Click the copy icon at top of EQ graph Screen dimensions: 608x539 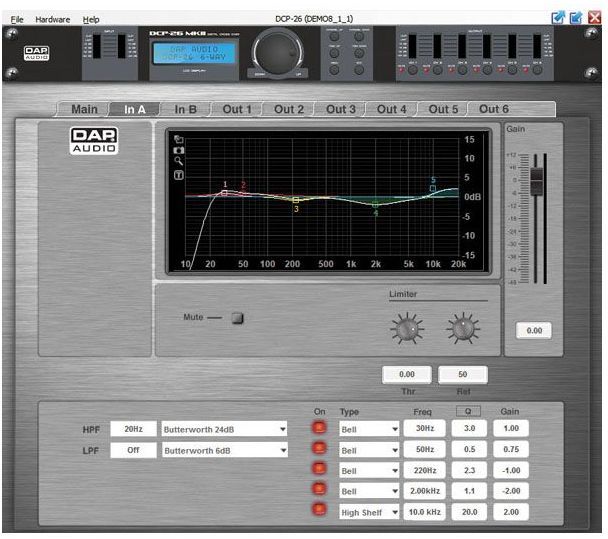pyautogui.click(x=178, y=138)
